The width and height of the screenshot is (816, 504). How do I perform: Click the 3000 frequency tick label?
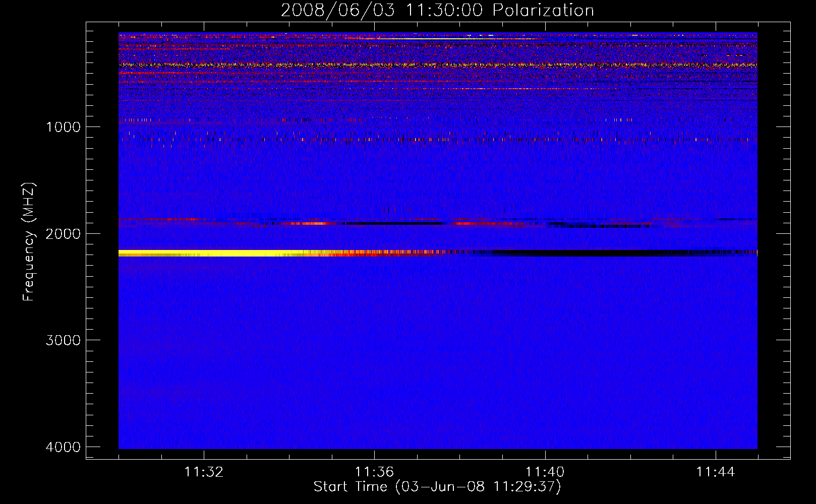(x=63, y=340)
